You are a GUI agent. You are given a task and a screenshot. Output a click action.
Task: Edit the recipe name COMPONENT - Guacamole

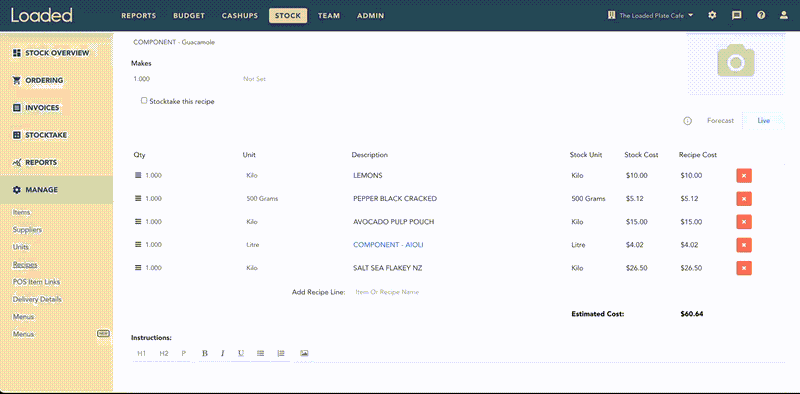(174, 42)
